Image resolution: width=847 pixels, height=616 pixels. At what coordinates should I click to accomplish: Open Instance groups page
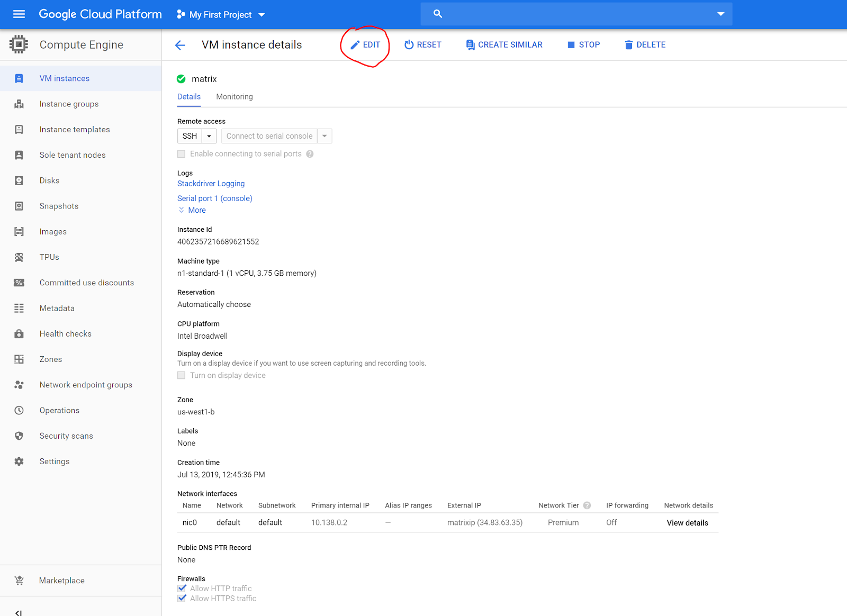click(80, 104)
